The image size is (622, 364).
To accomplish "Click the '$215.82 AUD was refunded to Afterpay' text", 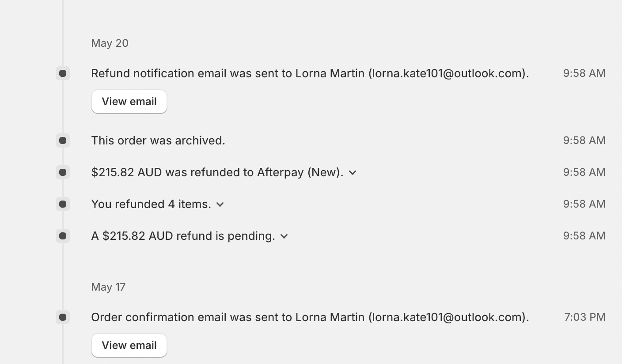I will pos(217,172).
